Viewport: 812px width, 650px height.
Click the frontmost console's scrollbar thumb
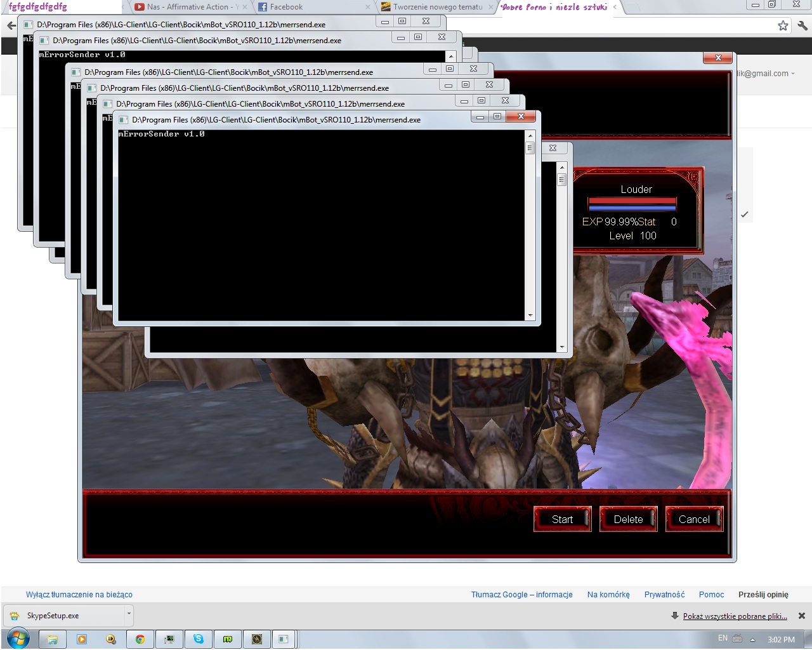pyautogui.click(x=530, y=148)
